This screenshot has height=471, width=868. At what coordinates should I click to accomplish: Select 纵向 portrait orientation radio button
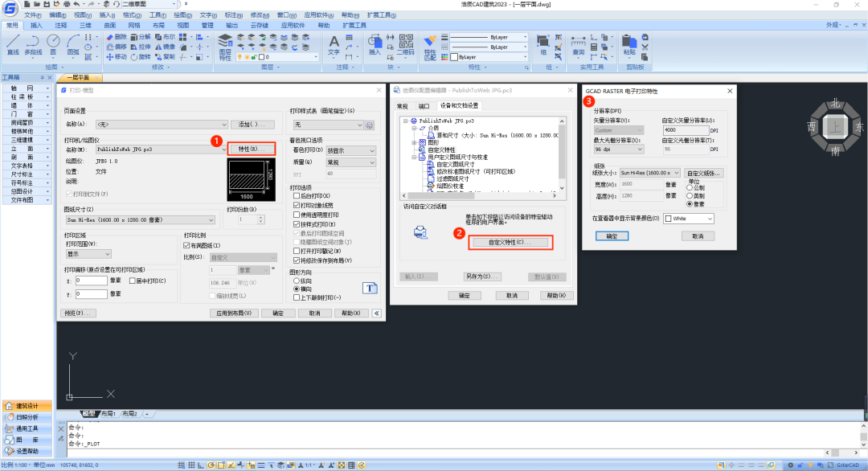click(x=297, y=281)
